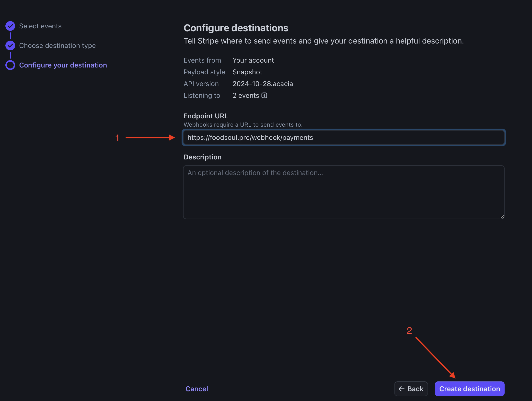Screen dimensions: 532x401
Task: Open the info icon next to 2 events
Action: [264, 95]
